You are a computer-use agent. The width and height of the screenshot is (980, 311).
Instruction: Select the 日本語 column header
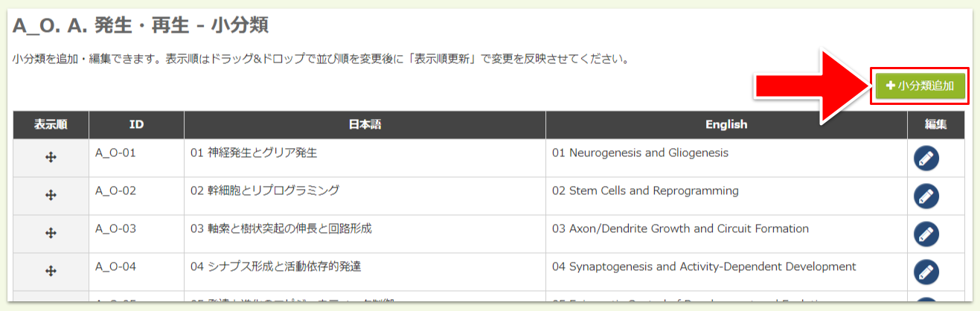[x=365, y=125]
